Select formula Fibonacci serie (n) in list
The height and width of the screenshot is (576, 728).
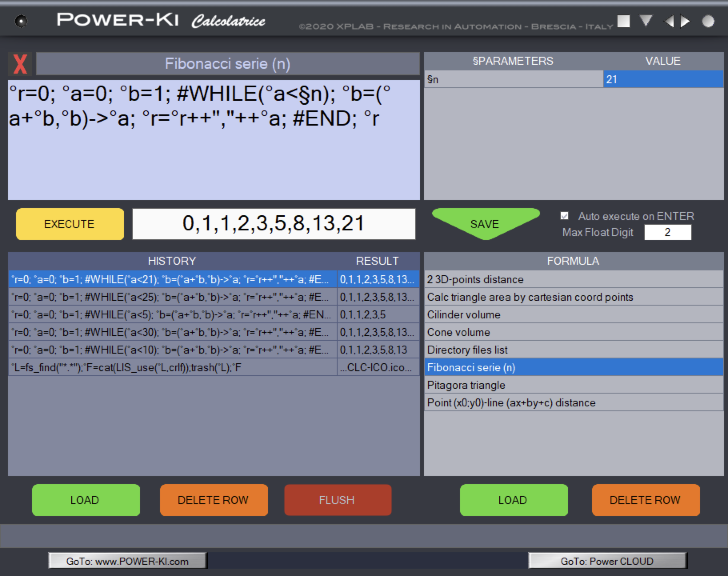(x=574, y=367)
